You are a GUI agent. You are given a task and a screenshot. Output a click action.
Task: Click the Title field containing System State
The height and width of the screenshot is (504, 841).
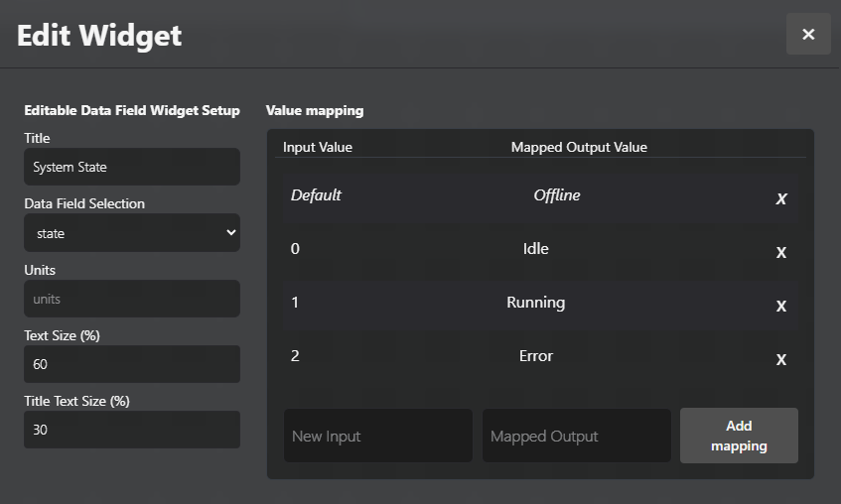click(132, 168)
